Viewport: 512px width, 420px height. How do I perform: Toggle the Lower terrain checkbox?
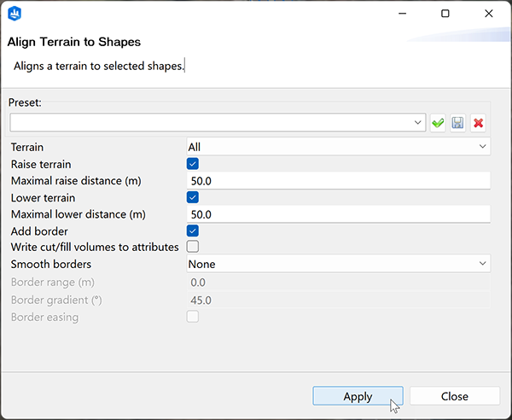(x=193, y=197)
